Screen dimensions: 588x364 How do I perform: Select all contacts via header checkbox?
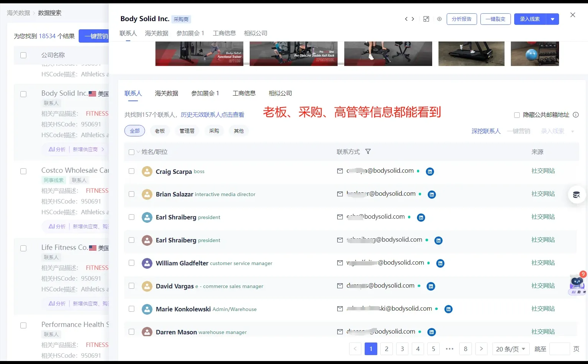[131, 152]
